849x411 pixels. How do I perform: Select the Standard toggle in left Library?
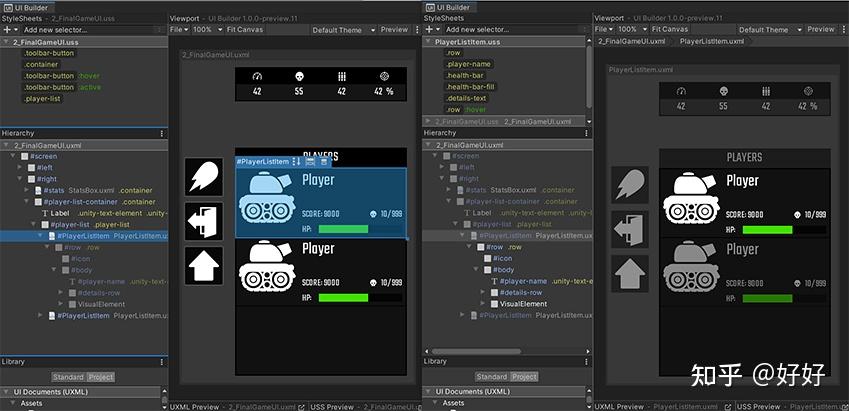point(68,377)
